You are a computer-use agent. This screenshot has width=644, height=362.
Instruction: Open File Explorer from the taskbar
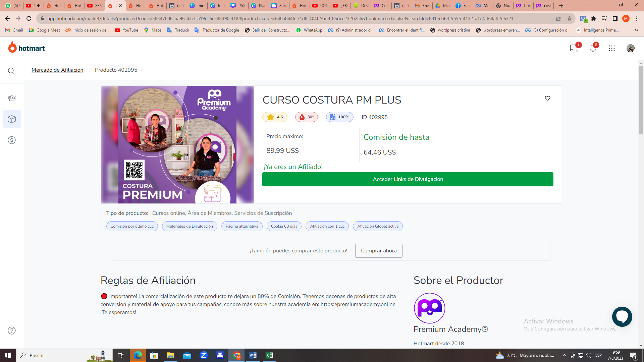pos(171,355)
